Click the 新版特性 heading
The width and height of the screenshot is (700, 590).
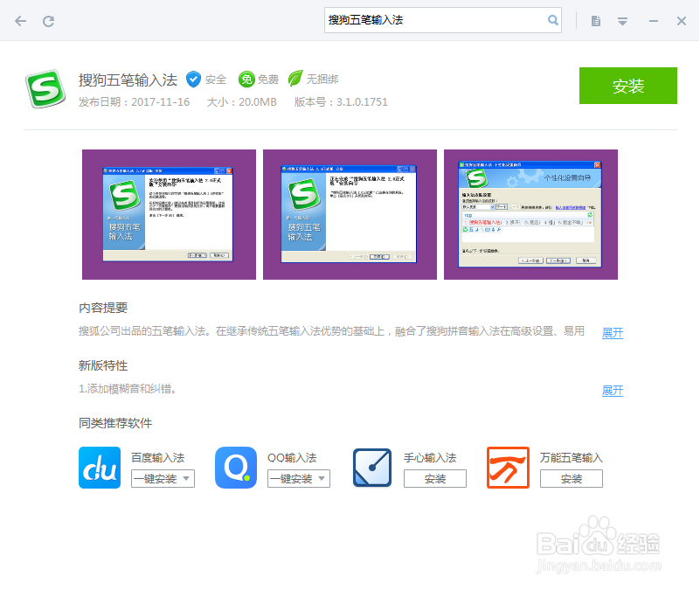[103, 365]
